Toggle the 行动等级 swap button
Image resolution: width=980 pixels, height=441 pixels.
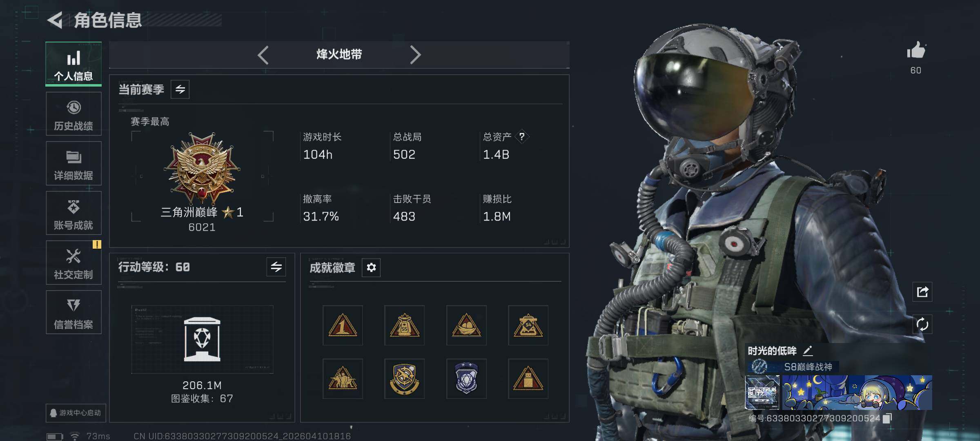(276, 267)
